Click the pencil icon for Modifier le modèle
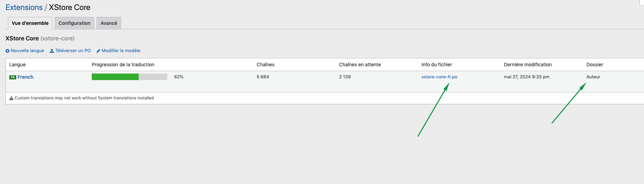This screenshot has width=644, height=184. point(98,51)
